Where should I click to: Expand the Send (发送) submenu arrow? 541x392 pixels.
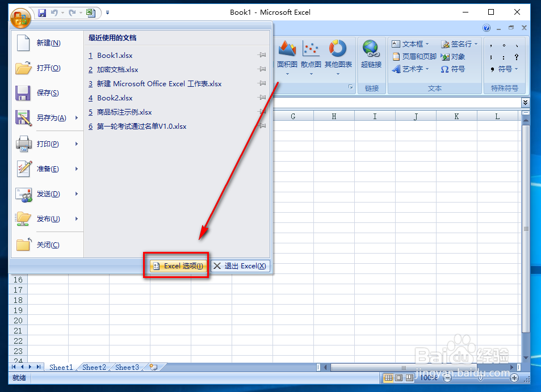pos(77,194)
